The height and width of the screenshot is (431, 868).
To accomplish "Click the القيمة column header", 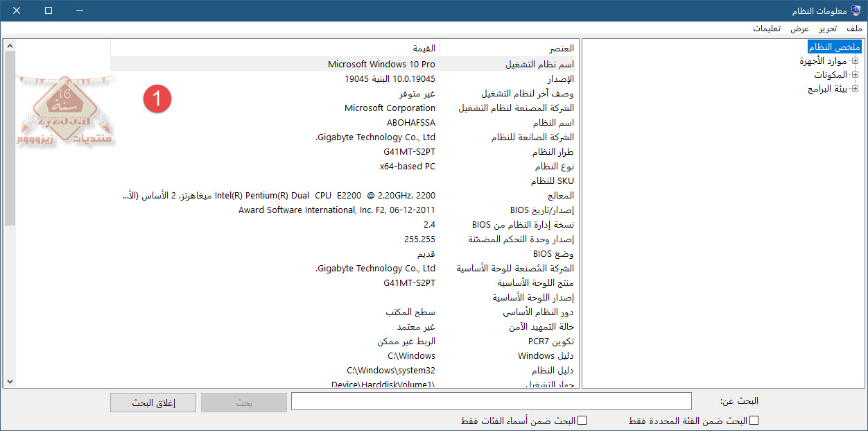I will (275, 48).
